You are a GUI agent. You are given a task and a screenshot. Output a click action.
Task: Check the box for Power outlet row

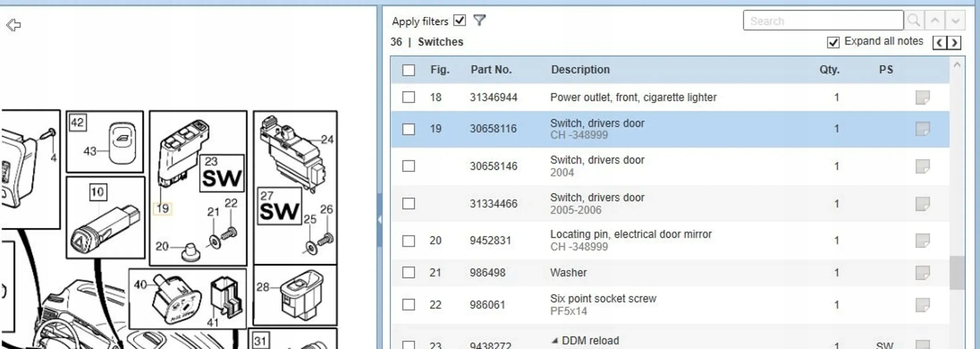[408, 97]
